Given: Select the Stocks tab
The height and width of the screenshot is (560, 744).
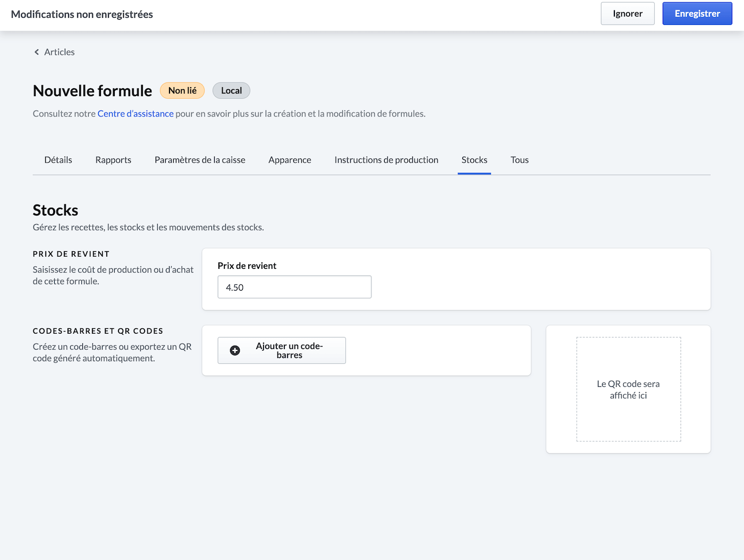Looking at the screenshot, I should click(474, 160).
